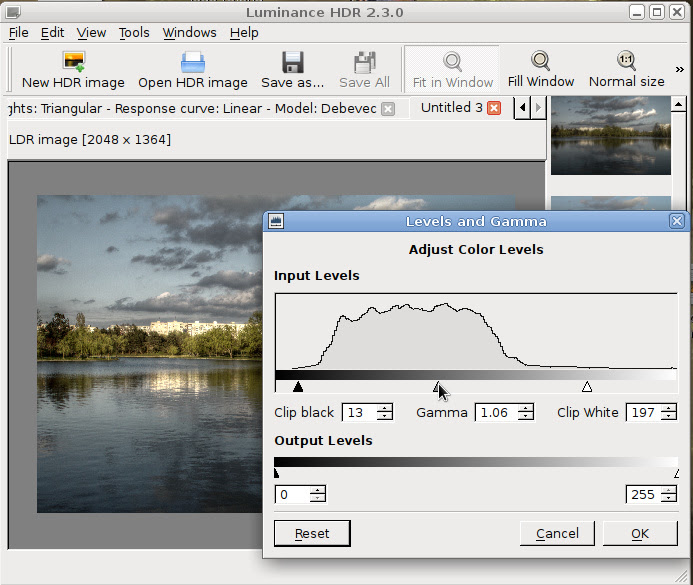693x585 pixels.
Task: Click main window top-left menu icon
Action: tap(13, 12)
